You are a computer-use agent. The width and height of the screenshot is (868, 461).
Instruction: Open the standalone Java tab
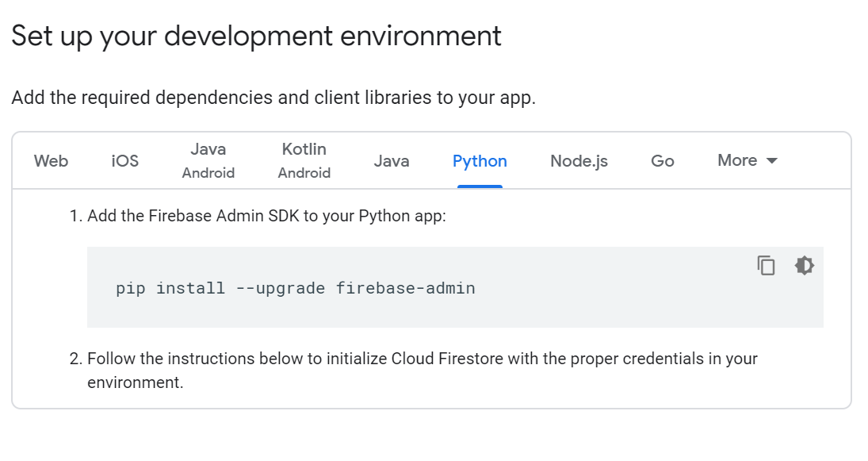pos(392,161)
